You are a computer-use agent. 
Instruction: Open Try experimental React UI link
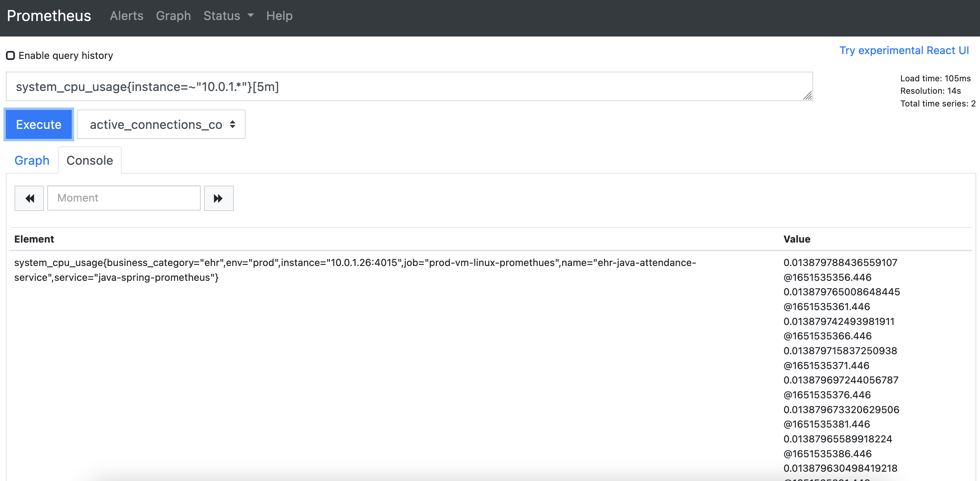(x=904, y=50)
